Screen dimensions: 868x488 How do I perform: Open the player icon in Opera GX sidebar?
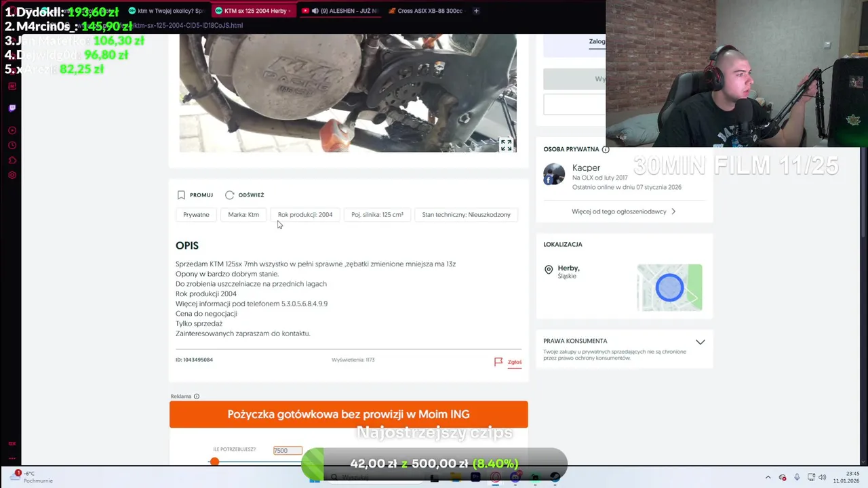coord(12,130)
